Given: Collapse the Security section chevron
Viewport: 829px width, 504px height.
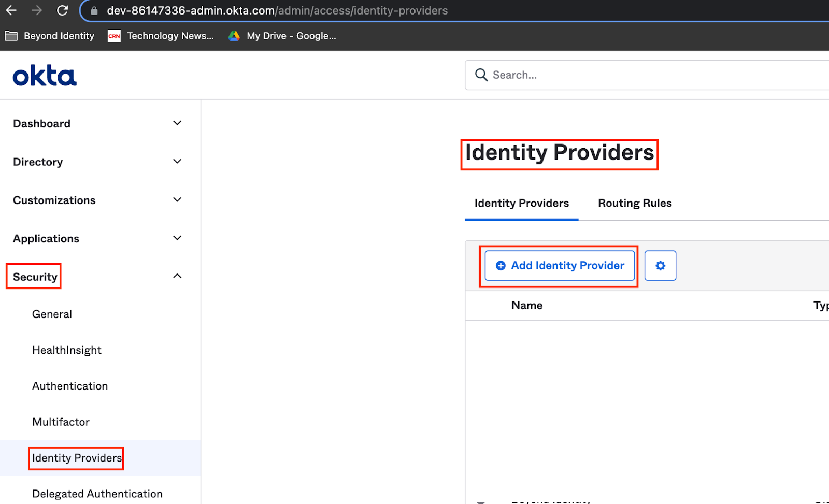Looking at the screenshot, I should [x=177, y=276].
